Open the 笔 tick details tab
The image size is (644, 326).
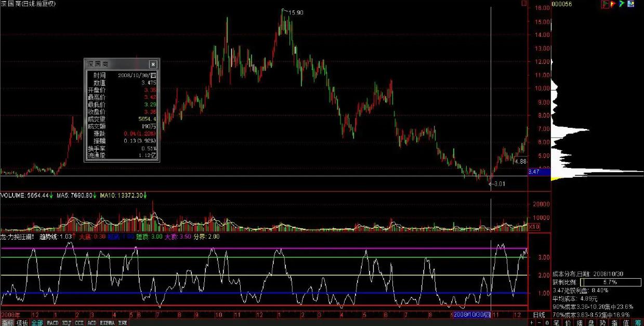pyautogui.click(x=556, y=323)
